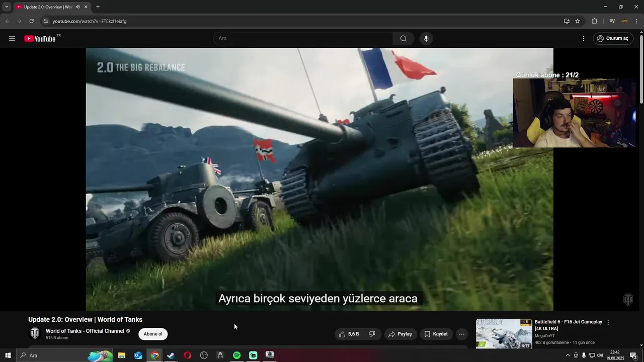Open tab search dropdown arrow
644x362 pixels.
click(x=7, y=7)
